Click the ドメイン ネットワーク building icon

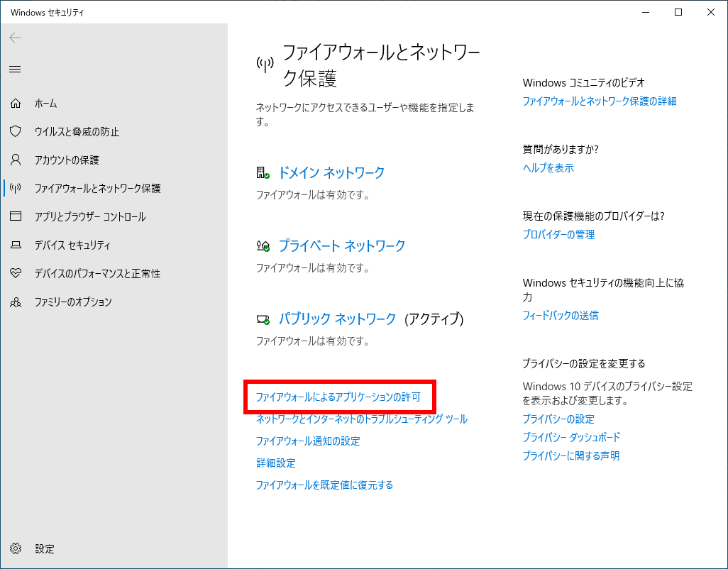tap(263, 172)
